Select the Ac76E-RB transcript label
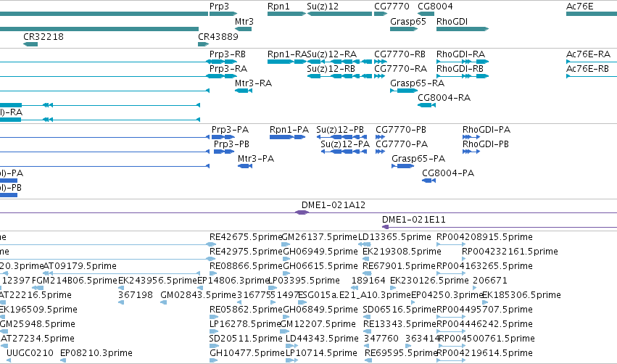 click(x=587, y=68)
